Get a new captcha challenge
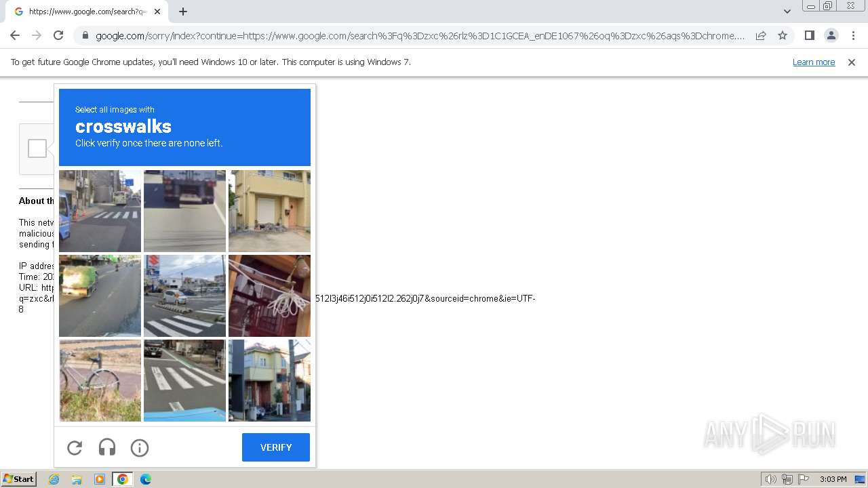The image size is (868, 488). coord(75,447)
